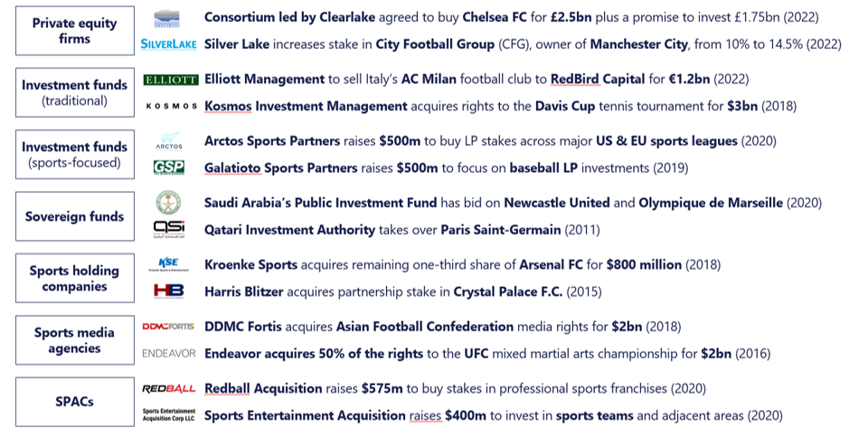The height and width of the screenshot is (438, 868).
Task: Click the Silver Lake logo
Action: (x=168, y=44)
